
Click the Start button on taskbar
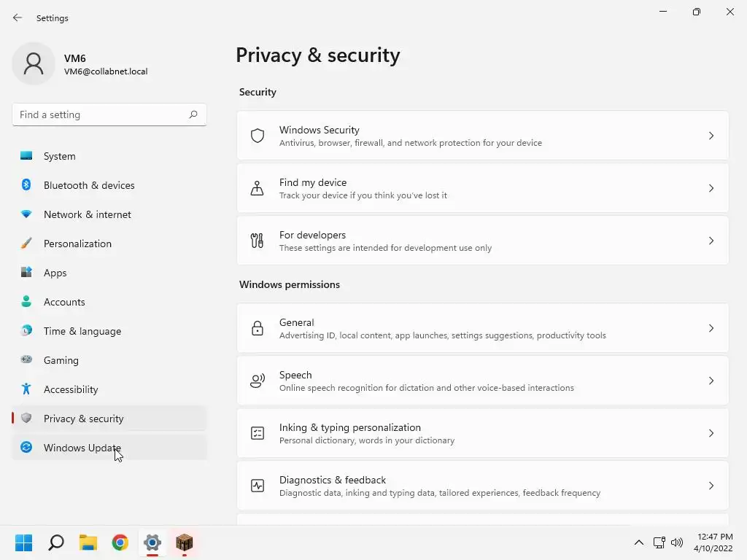tap(24, 542)
